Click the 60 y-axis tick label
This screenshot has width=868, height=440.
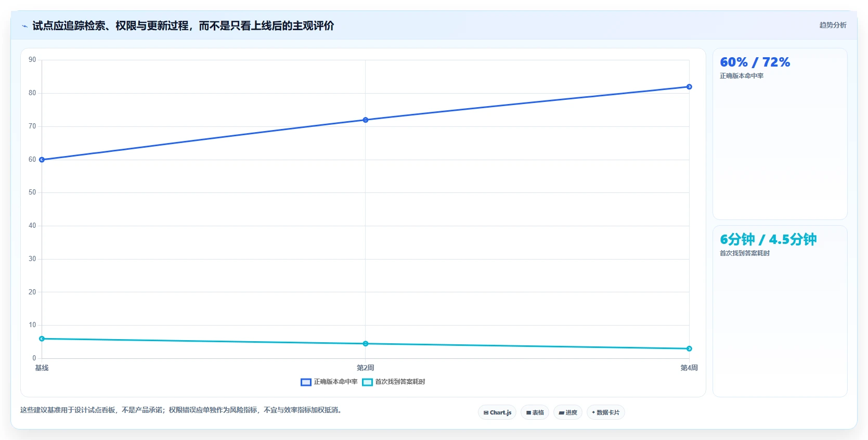click(32, 160)
